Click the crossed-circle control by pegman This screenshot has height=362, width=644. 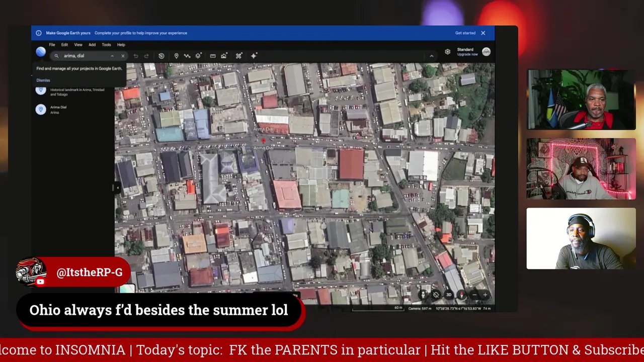click(x=436, y=295)
